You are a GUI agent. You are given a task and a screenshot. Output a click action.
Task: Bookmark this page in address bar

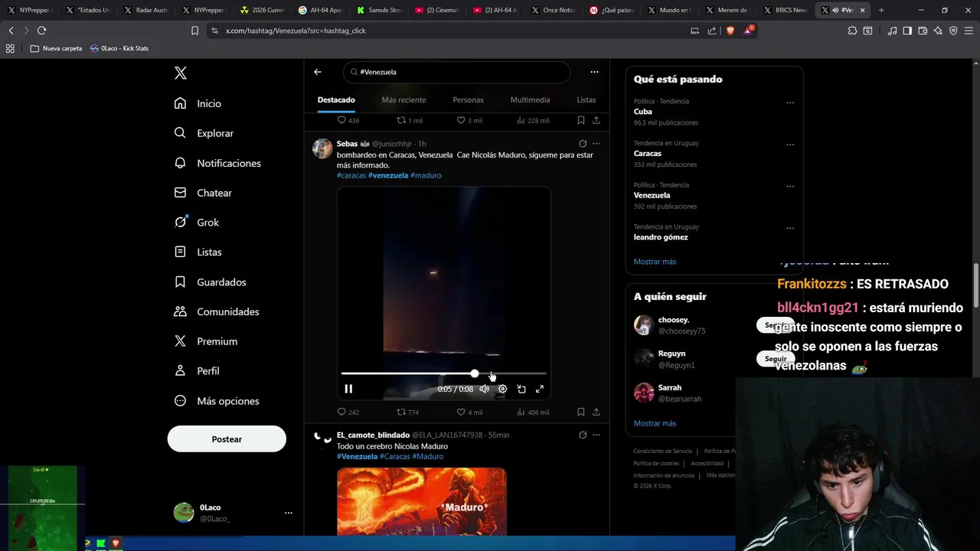pyautogui.click(x=195, y=31)
